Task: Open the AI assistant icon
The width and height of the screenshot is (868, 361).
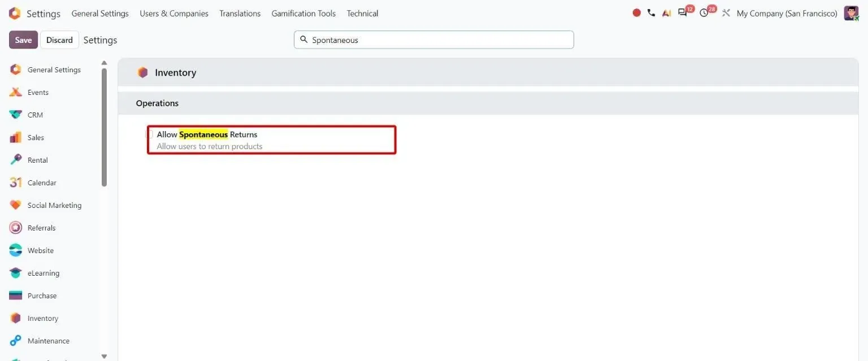Action: (667, 13)
